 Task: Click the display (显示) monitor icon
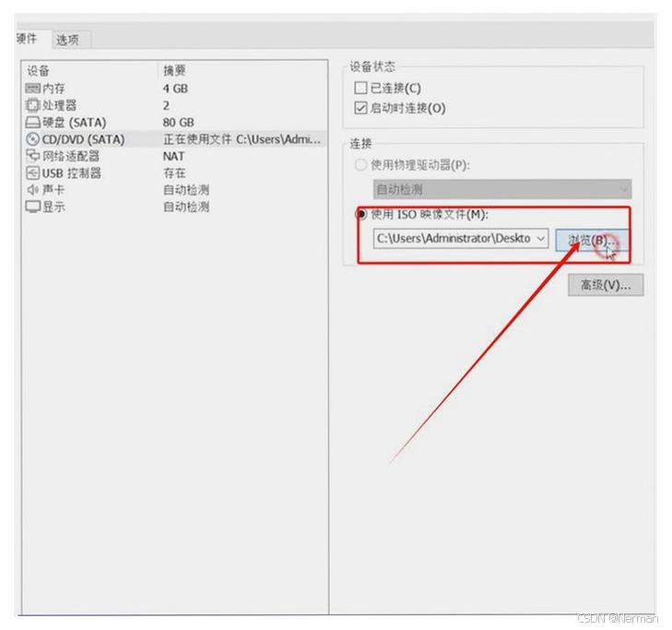point(32,207)
